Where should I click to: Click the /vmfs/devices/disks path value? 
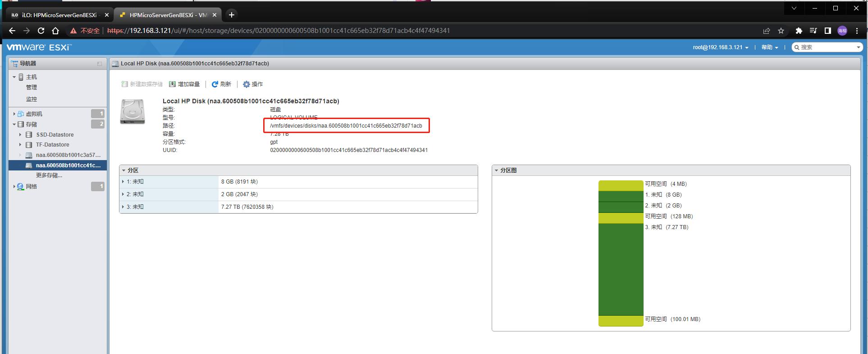346,126
